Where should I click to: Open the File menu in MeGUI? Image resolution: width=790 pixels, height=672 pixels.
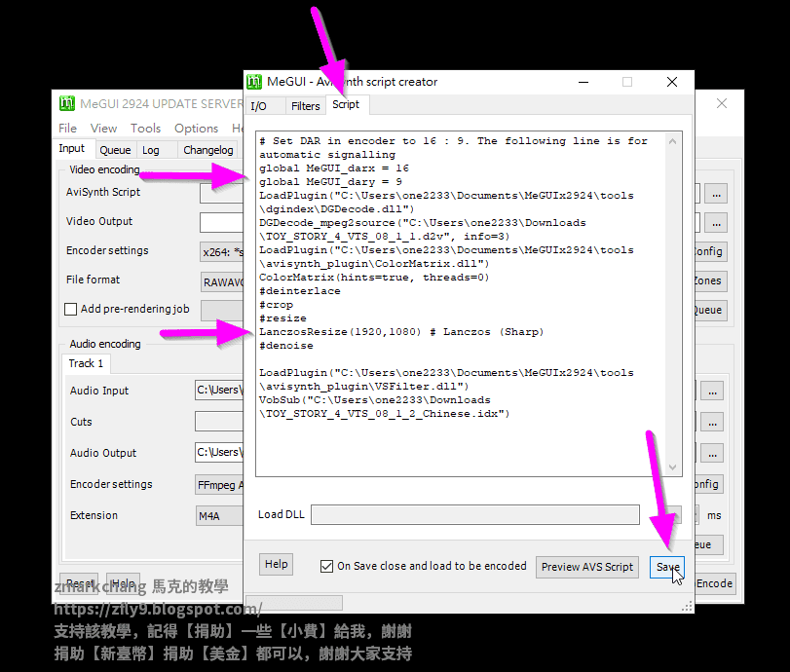tap(67, 129)
